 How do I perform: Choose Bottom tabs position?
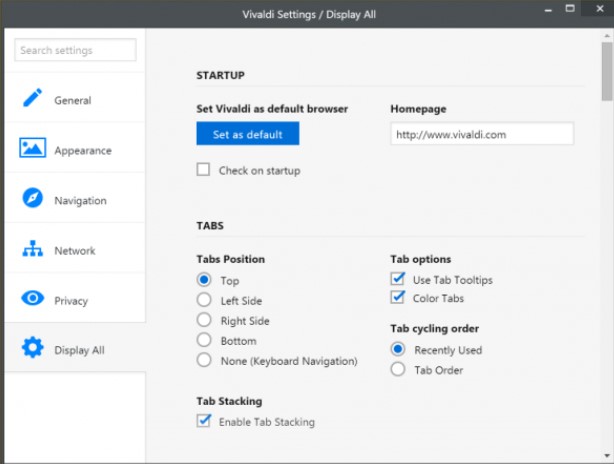[204, 340]
